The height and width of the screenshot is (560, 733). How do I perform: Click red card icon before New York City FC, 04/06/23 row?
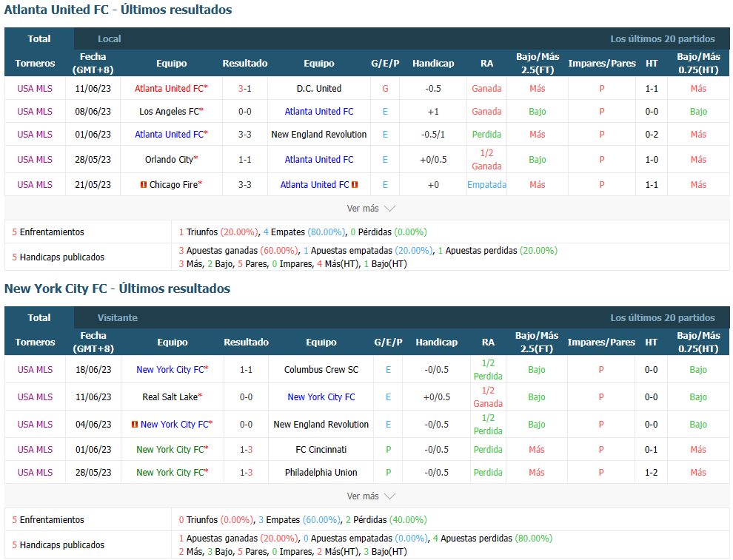pyautogui.click(x=135, y=425)
